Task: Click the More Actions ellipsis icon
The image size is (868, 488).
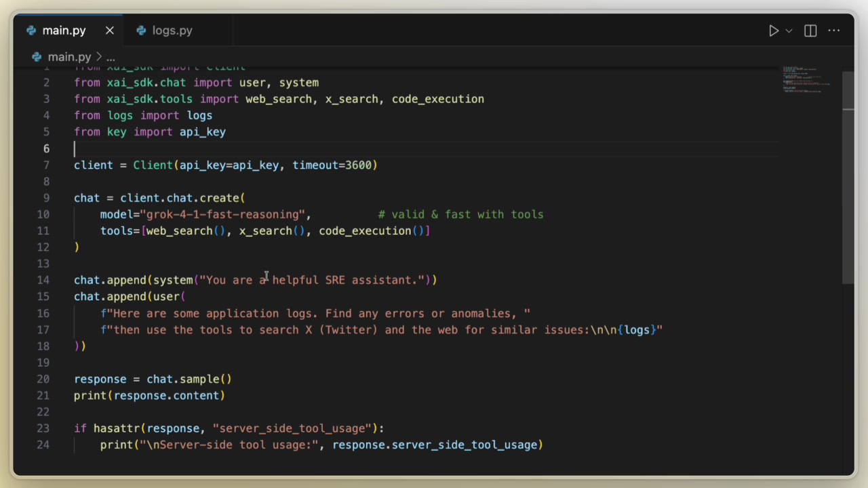Action: click(x=834, y=30)
